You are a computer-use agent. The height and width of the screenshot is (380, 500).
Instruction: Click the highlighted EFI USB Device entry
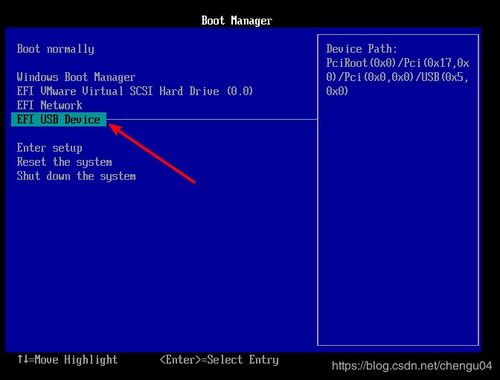(59, 119)
